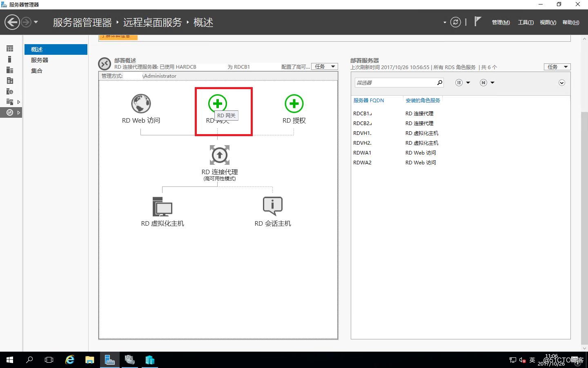
Task: Select the RDCB2 server row
Action: pyautogui.click(x=461, y=123)
